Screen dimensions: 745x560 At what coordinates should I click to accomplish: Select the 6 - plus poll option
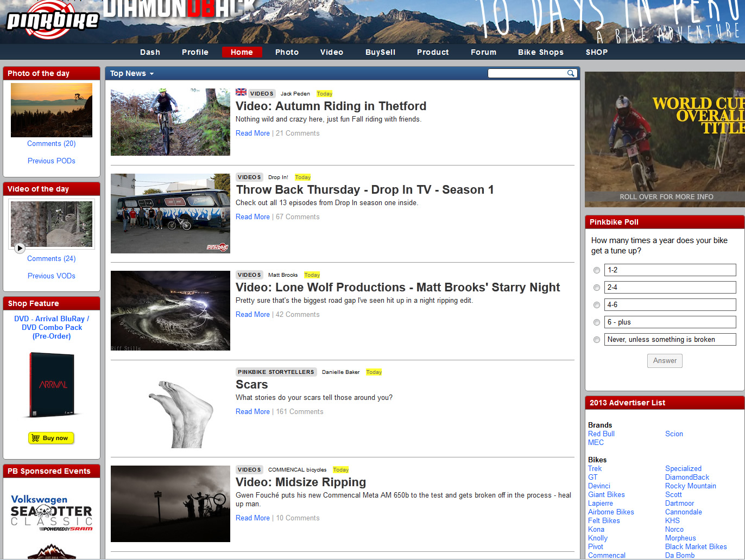[597, 322]
